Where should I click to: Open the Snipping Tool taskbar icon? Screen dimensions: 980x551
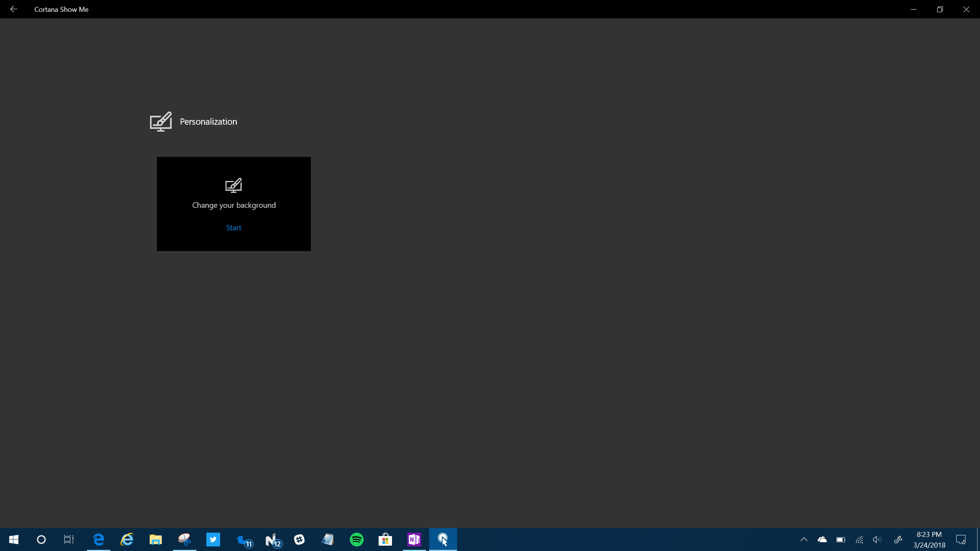tap(185, 540)
